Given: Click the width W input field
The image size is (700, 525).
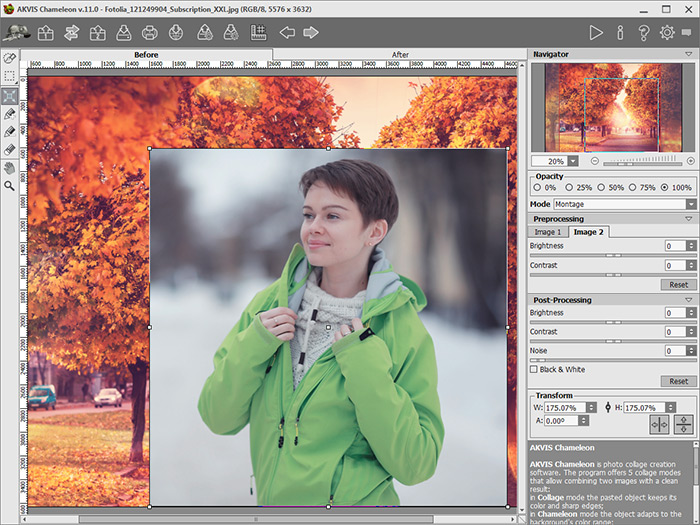Looking at the screenshot, I should [565, 407].
